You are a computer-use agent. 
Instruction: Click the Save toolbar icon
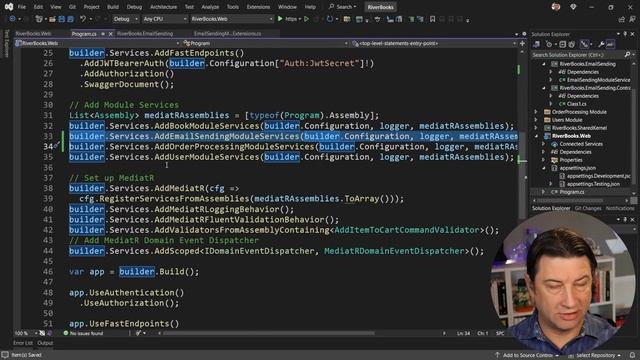tap(62, 19)
